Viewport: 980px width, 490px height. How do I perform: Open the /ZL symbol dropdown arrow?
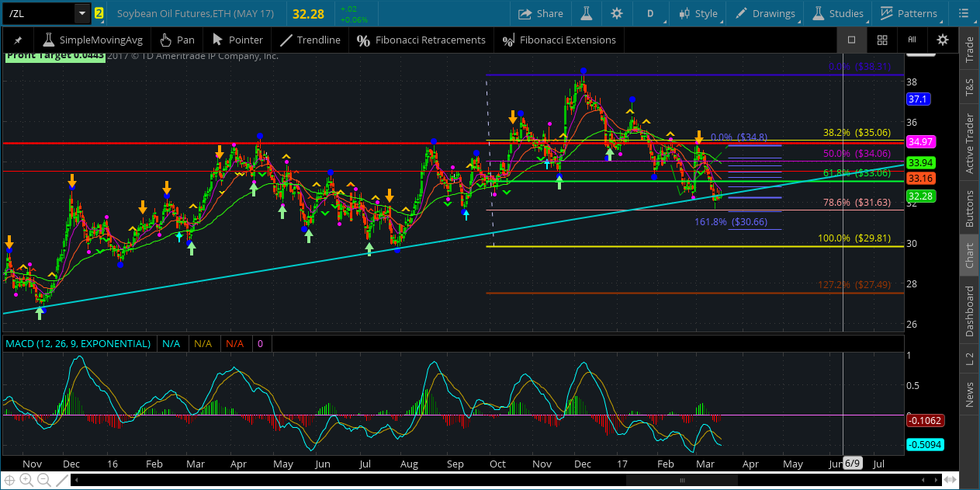81,13
